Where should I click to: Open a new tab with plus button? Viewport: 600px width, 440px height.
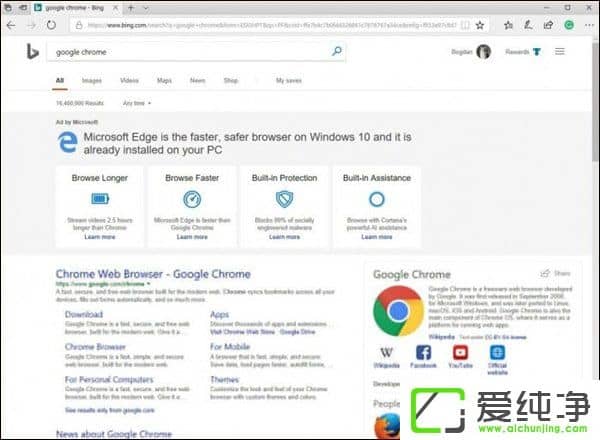pyautogui.click(x=131, y=8)
